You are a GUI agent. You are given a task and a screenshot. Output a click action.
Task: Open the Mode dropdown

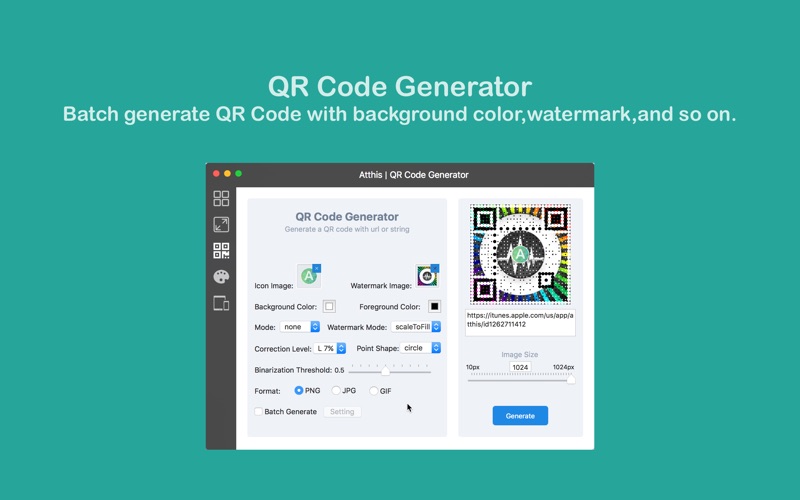coord(300,327)
